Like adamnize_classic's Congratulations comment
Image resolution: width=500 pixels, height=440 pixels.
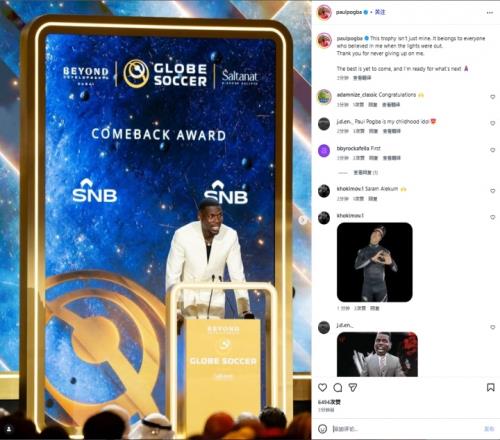click(492, 97)
